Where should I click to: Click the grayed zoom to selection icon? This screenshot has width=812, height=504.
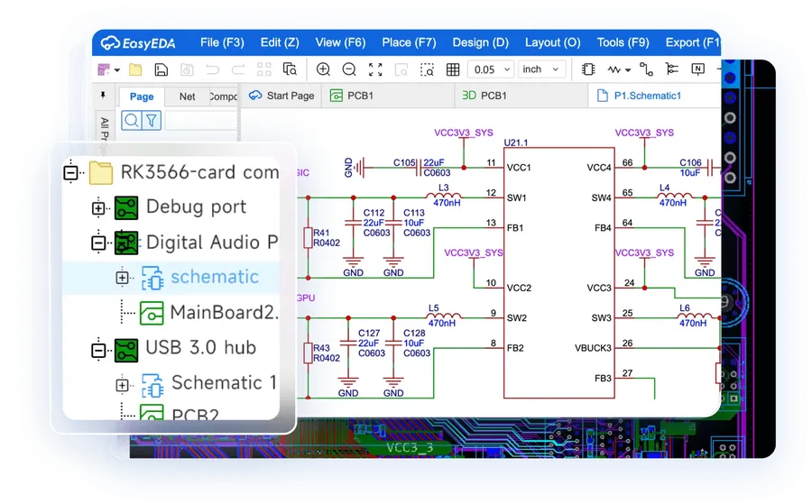[401, 69]
